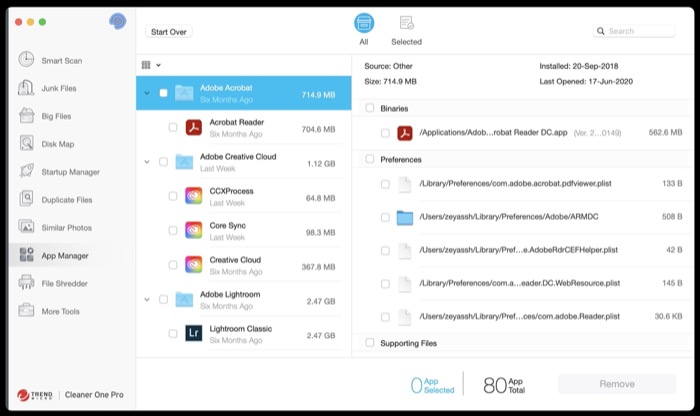Viewport: 700px width, 416px height.
Task: Click the Lightroom Classic app icon
Action: [194, 333]
